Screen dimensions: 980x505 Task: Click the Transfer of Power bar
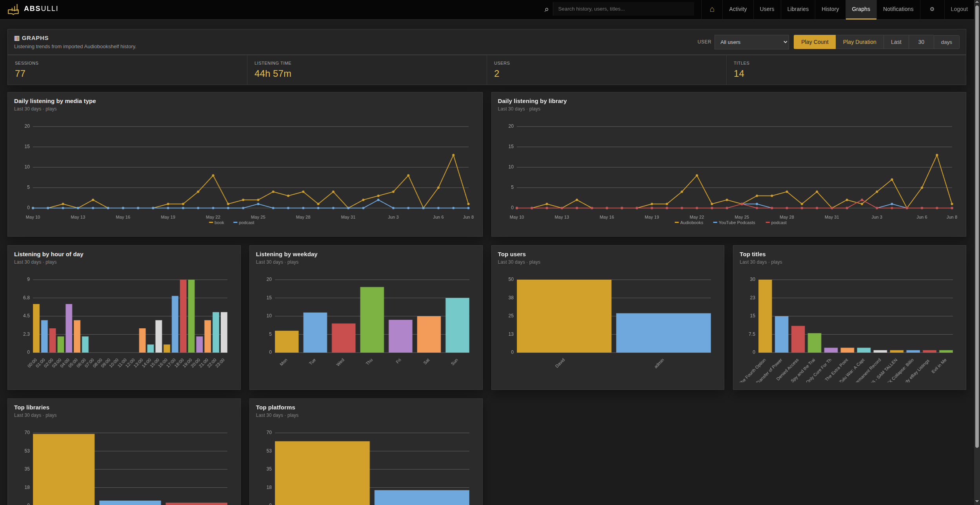click(x=781, y=334)
